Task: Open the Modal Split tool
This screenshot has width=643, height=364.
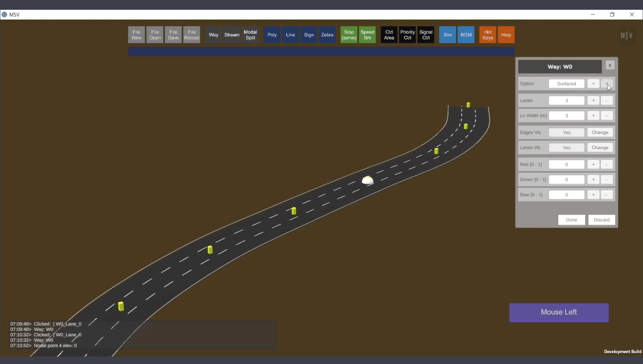Action: 250,35
